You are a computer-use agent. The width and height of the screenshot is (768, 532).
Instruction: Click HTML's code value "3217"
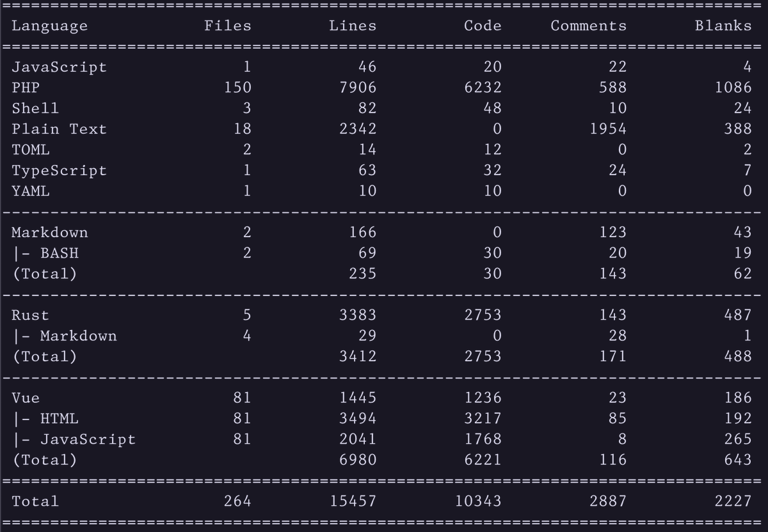pyautogui.click(x=483, y=418)
